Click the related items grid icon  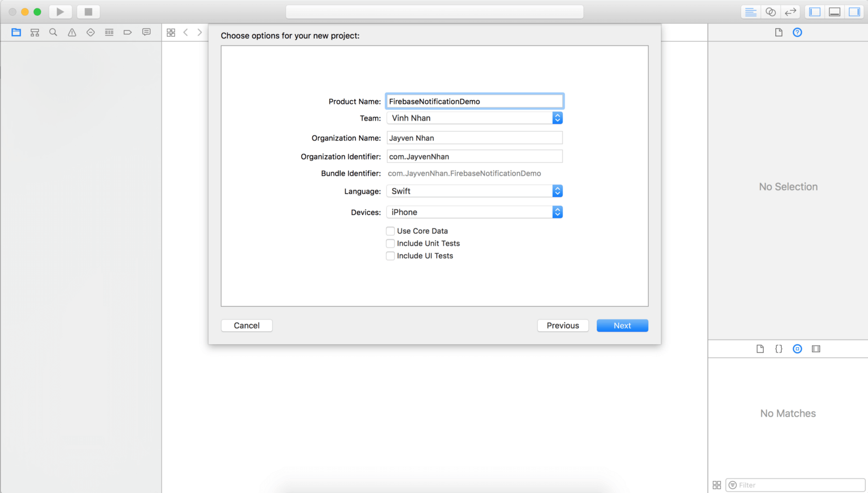(171, 33)
